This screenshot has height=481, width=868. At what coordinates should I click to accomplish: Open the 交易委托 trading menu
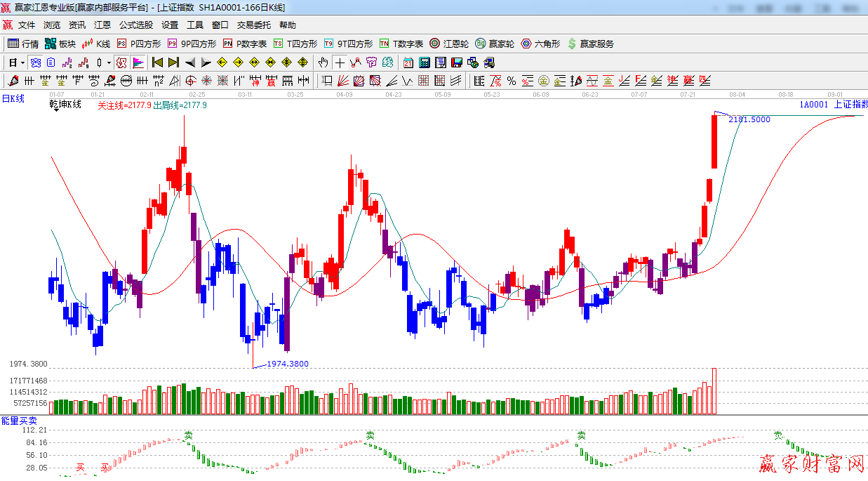tap(253, 25)
